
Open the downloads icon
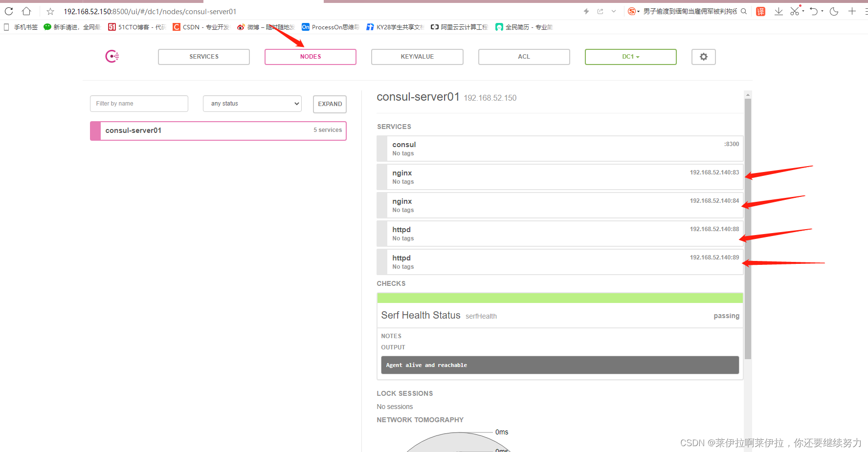(x=779, y=11)
